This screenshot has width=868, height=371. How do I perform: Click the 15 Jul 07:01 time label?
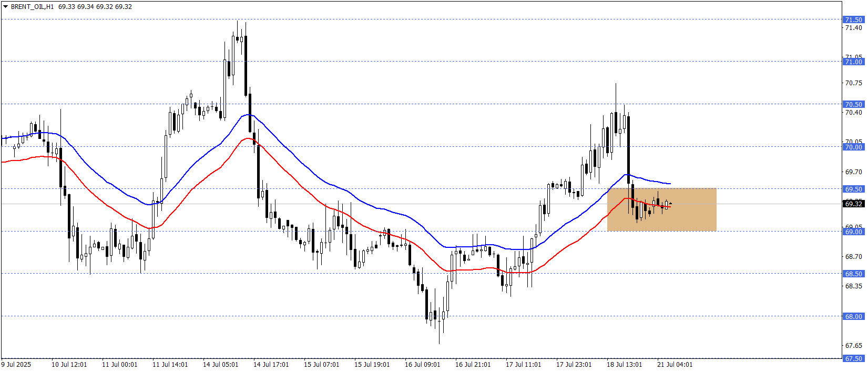tap(322, 364)
